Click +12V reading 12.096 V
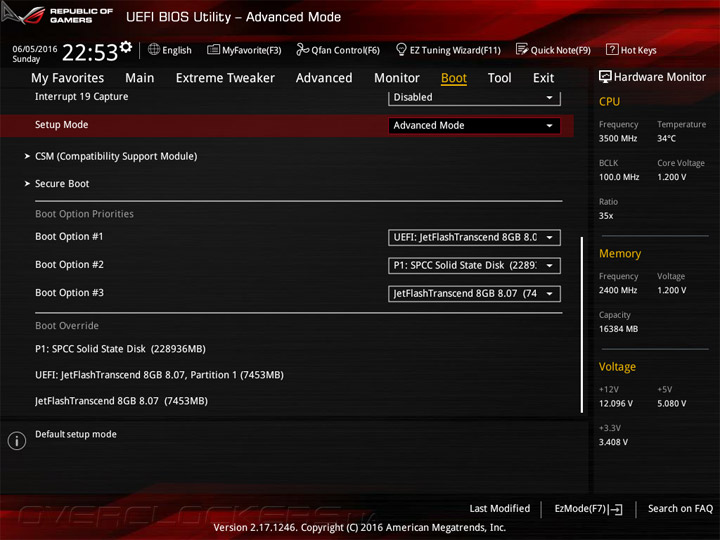The image size is (720, 540). [x=616, y=404]
